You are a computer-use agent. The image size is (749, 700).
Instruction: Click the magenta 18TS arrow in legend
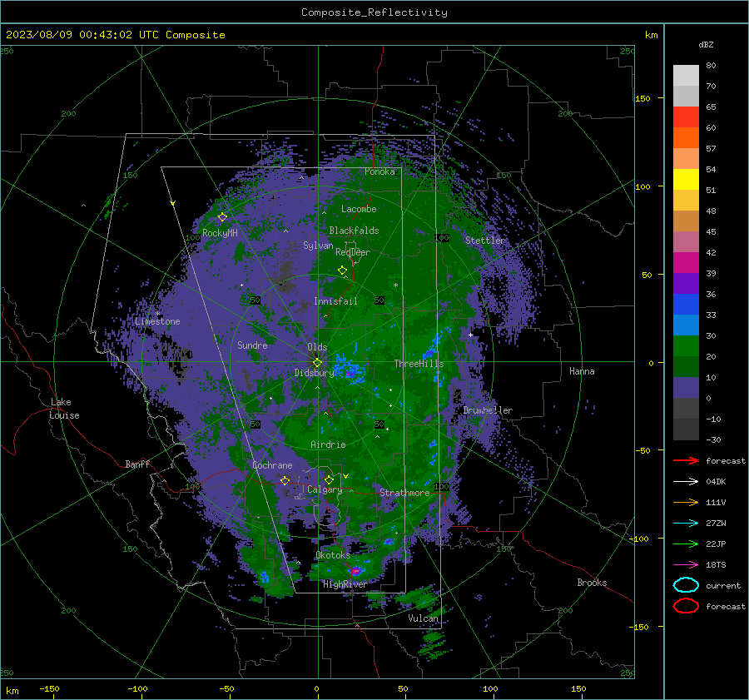pyautogui.click(x=686, y=565)
